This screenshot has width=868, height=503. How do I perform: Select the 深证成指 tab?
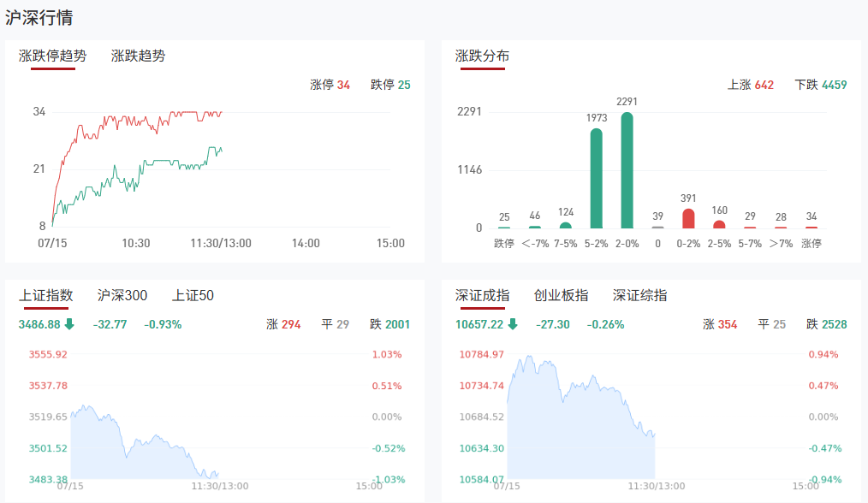coord(482,296)
